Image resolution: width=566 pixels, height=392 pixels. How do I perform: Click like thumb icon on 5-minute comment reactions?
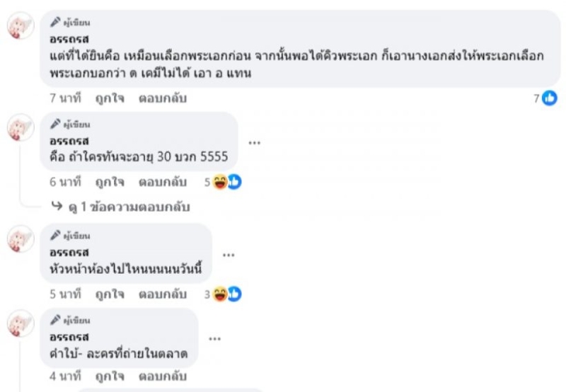pyautogui.click(x=235, y=294)
